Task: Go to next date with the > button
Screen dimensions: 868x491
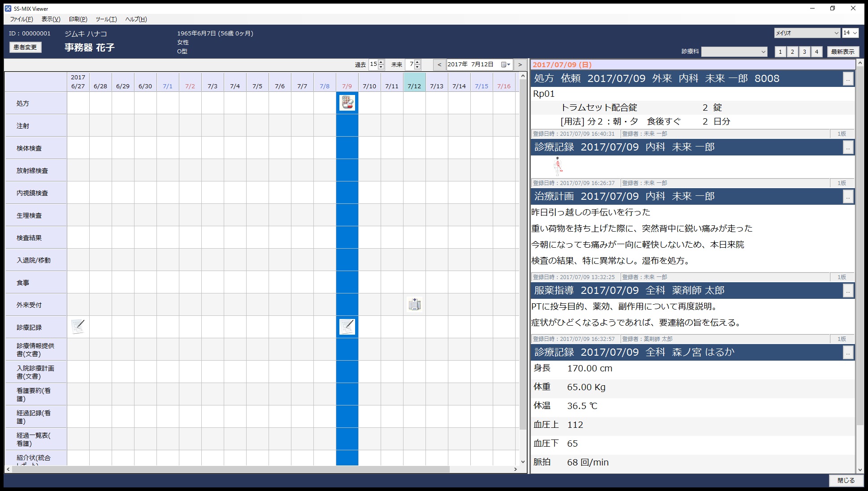Action: [520, 65]
